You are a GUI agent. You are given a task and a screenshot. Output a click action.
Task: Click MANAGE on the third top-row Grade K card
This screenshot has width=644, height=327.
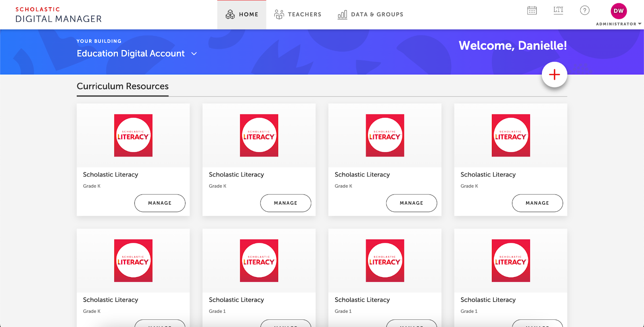(411, 203)
